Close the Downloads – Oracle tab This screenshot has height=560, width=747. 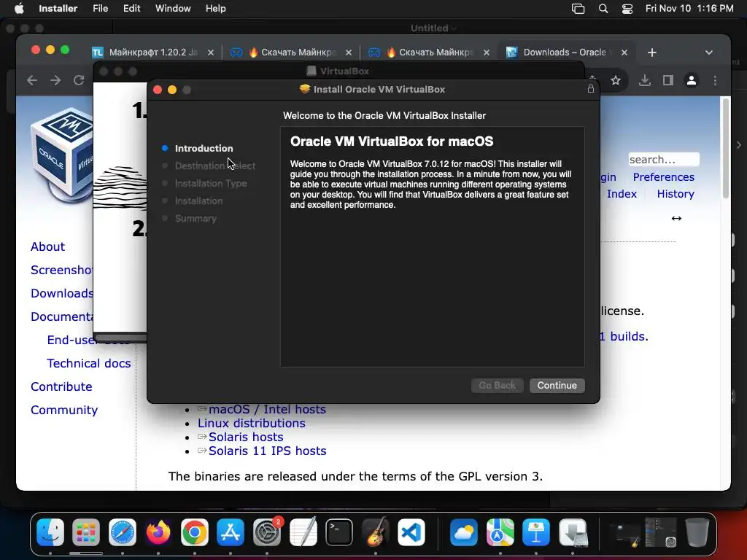pyautogui.click(x=624, y=52)
